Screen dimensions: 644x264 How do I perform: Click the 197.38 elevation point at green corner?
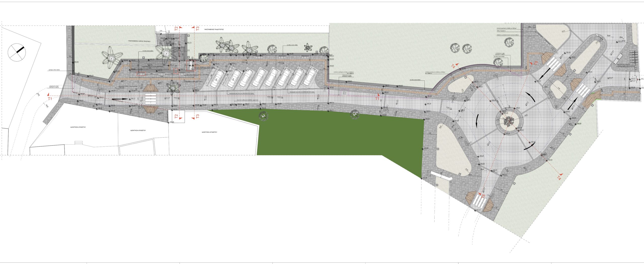click(424, 178)
